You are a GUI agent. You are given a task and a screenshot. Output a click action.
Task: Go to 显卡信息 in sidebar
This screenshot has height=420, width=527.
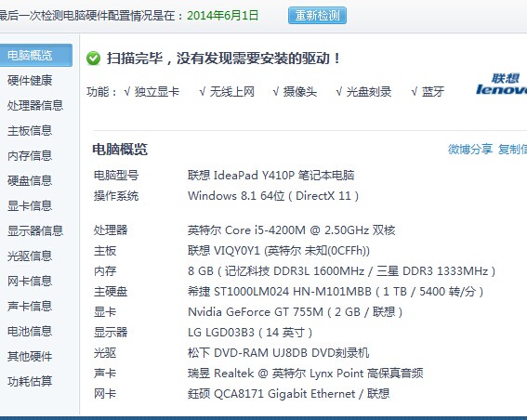[30, 205]
